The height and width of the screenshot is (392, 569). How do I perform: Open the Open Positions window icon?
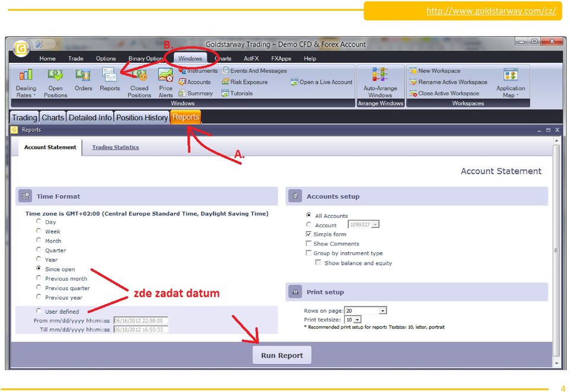[x=55, y=75]
